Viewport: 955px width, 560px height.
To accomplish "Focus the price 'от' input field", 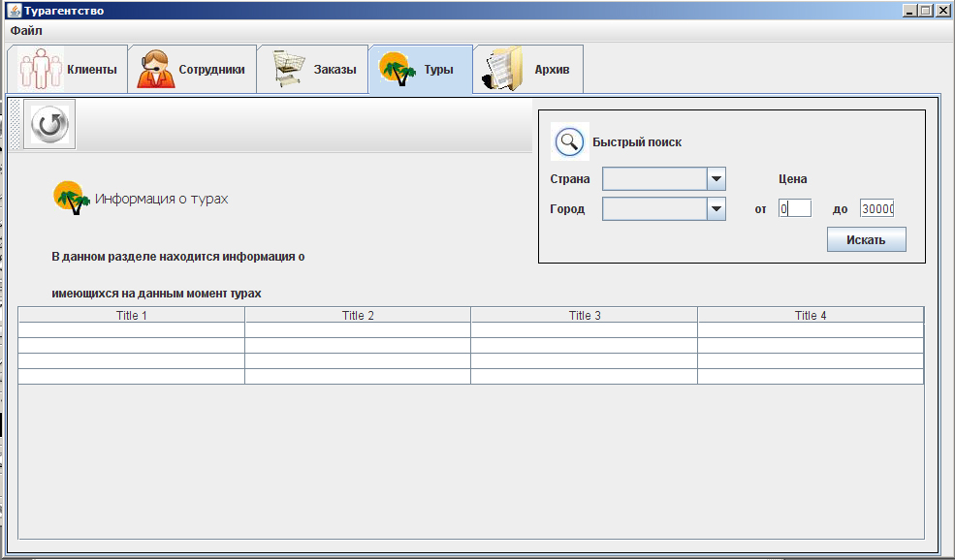I will [795, 208].
